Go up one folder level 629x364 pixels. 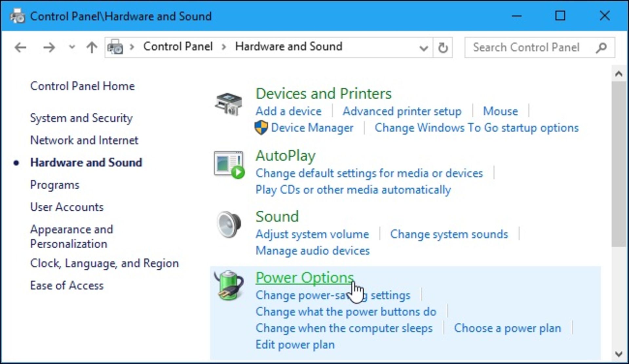(92, 48)
